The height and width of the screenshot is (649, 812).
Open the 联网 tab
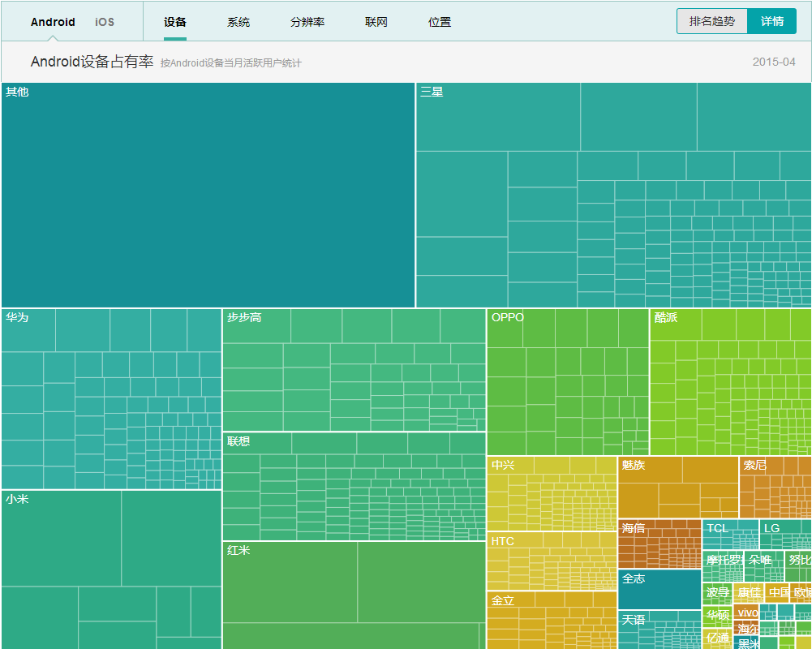[x=376, y=22]
